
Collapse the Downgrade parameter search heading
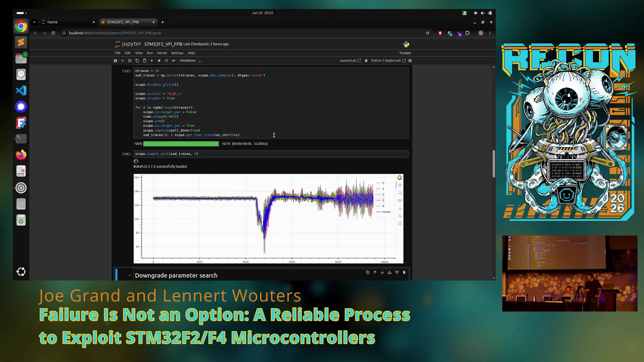point(129,276)
